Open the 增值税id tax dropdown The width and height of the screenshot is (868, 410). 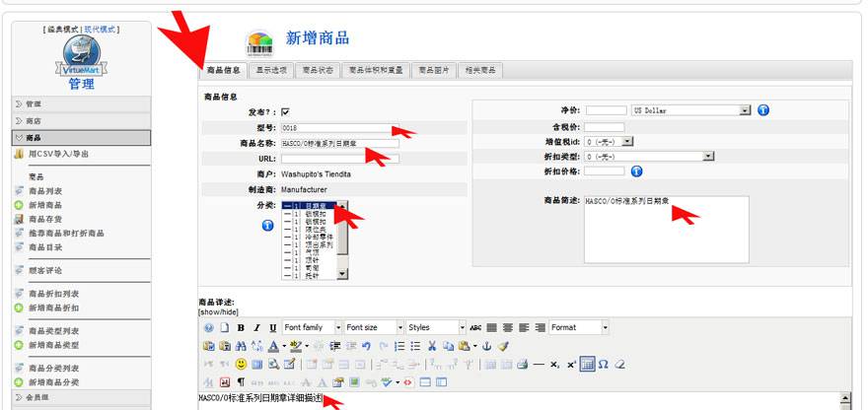609,142
